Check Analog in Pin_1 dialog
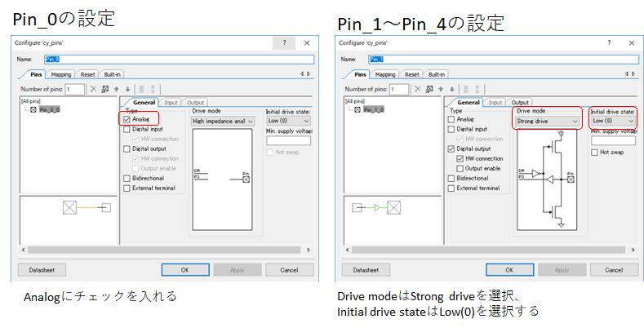 click(x=451, y=119)
